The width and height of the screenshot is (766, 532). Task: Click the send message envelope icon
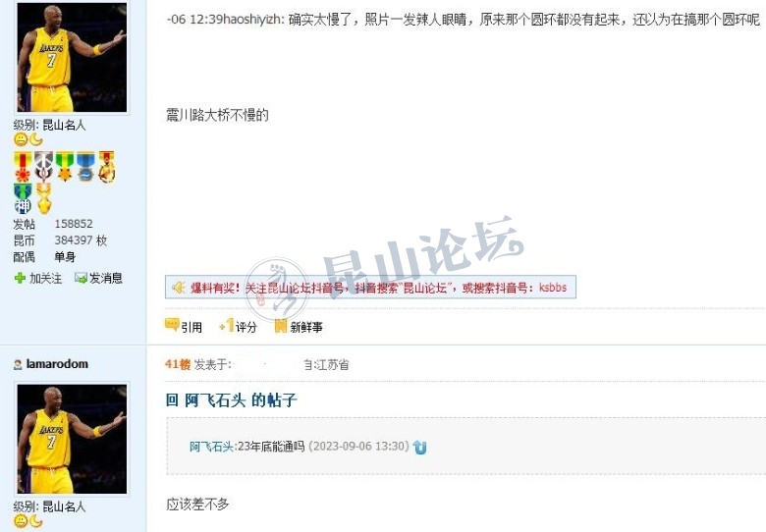(81, 278)
